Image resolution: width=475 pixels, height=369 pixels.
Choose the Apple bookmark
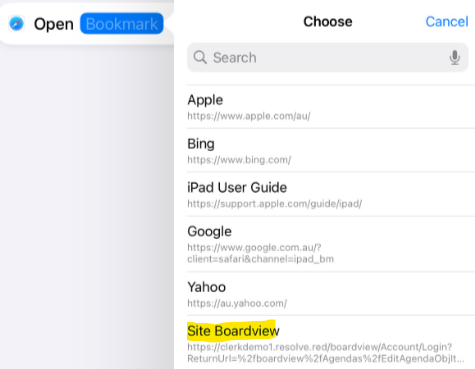[x=331, y=107]
